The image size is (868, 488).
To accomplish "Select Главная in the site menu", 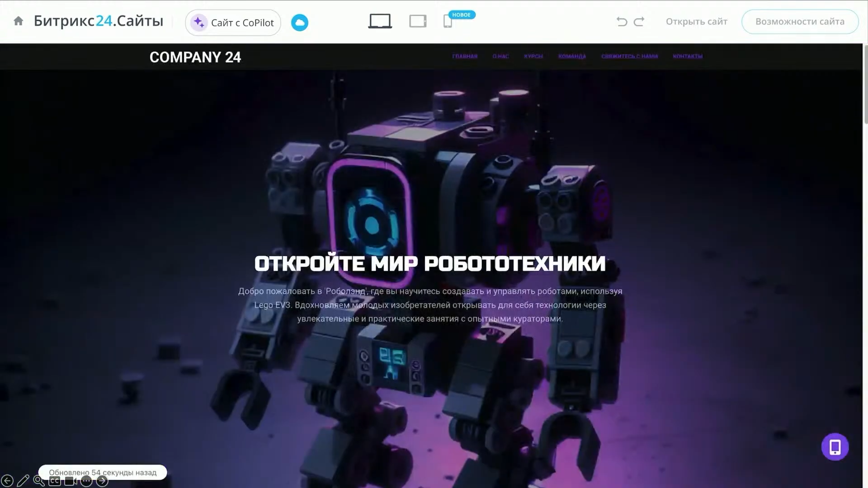I will point(465,56).
